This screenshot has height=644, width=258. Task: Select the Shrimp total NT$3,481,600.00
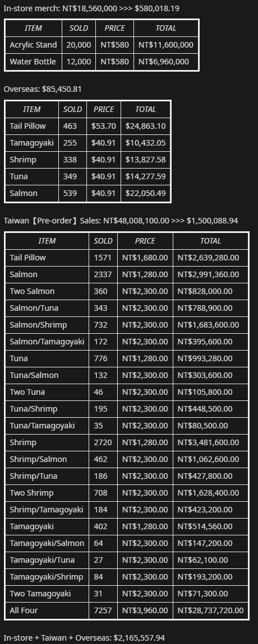(x=211, y=442)
